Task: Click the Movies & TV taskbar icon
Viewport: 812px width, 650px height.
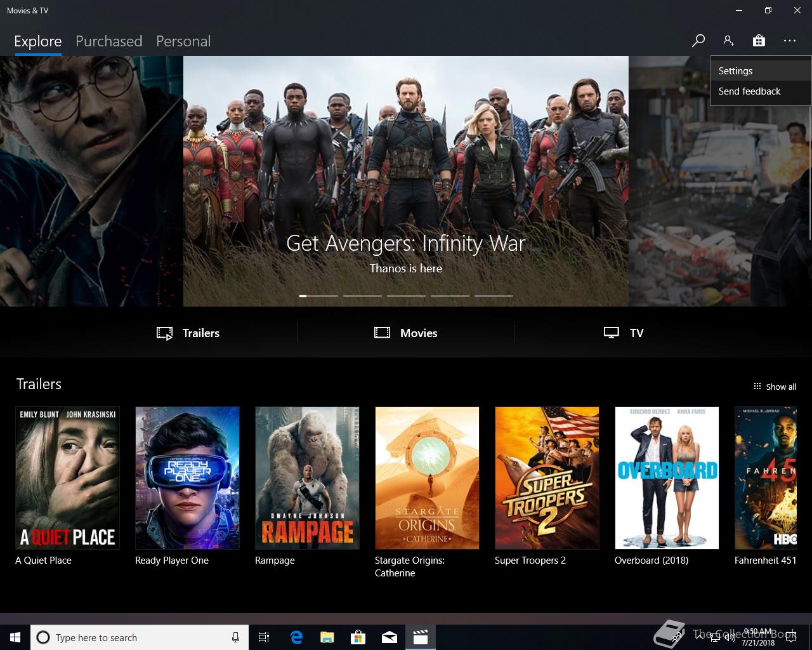Action: point(421,637)
